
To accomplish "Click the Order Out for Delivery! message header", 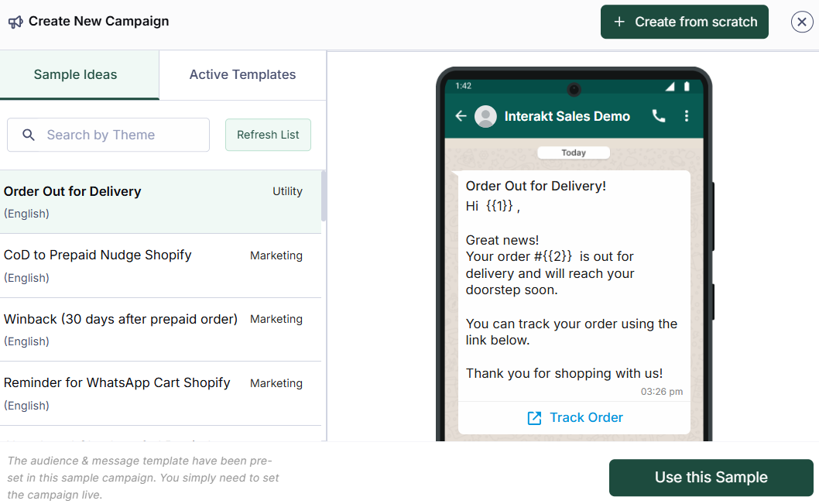I will click(536, 186).
